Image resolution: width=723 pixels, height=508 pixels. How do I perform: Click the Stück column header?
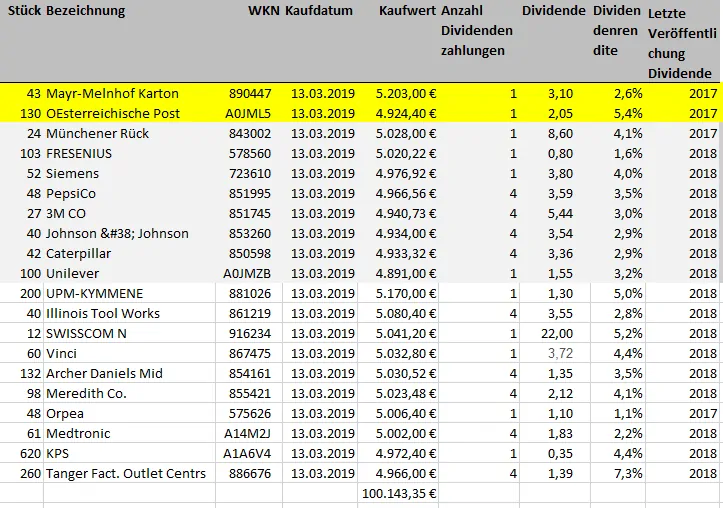[24, 11]
